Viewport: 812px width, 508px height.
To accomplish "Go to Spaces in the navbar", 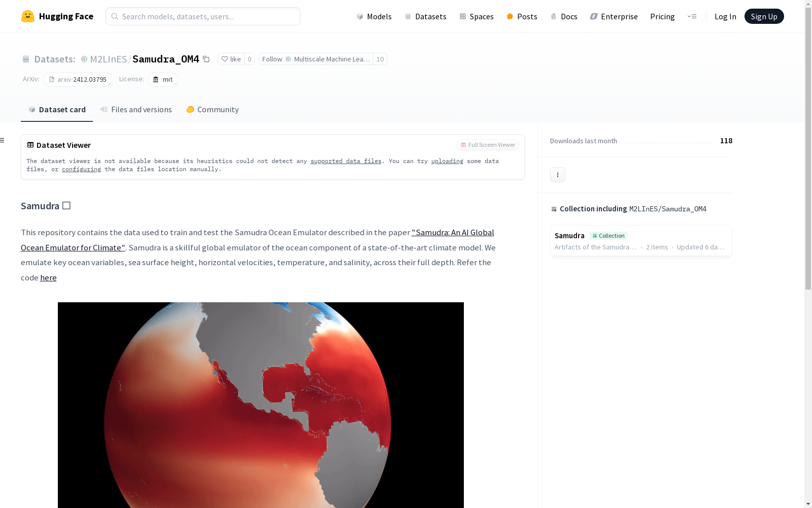I will [x=476, y=16].
